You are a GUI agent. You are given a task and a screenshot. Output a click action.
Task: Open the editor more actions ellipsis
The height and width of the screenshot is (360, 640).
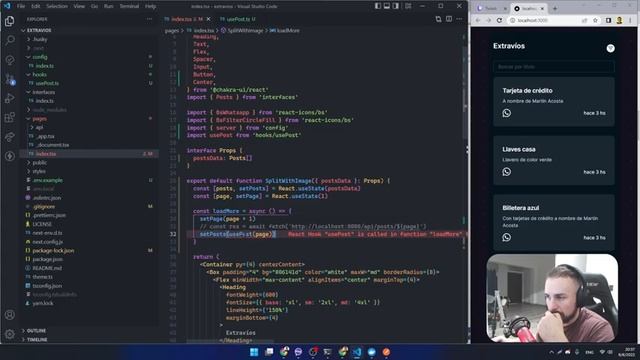[x=459, y=19]
